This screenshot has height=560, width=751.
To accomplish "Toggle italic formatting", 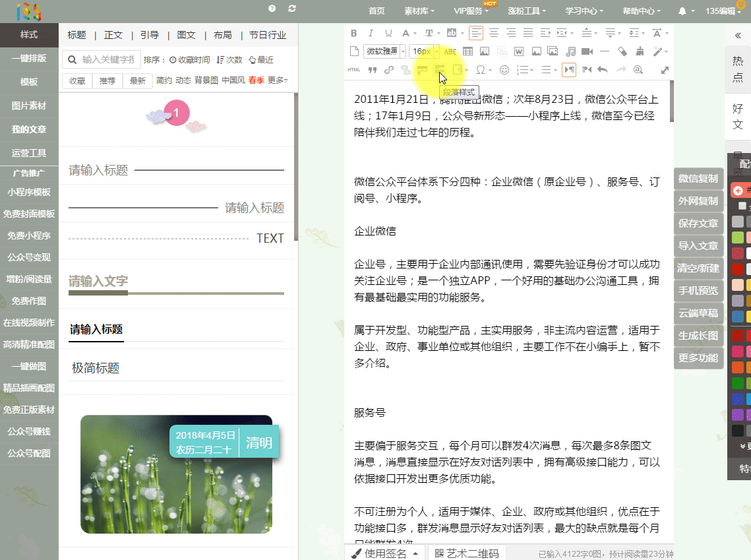I will pyautogui.click(x=371, y=33).
